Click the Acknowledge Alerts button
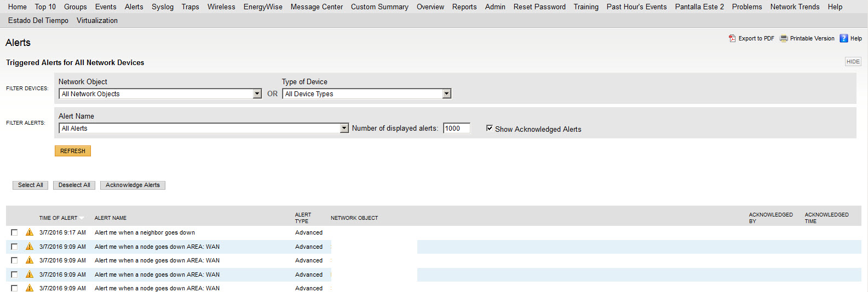Screen dimensions: 868x292 click(x=133, y=185)
